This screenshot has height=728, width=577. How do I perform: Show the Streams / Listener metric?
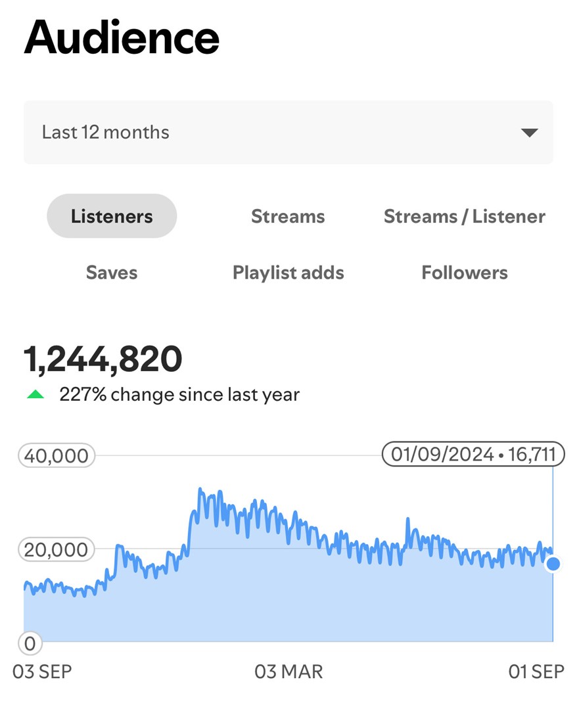point(464,216)
